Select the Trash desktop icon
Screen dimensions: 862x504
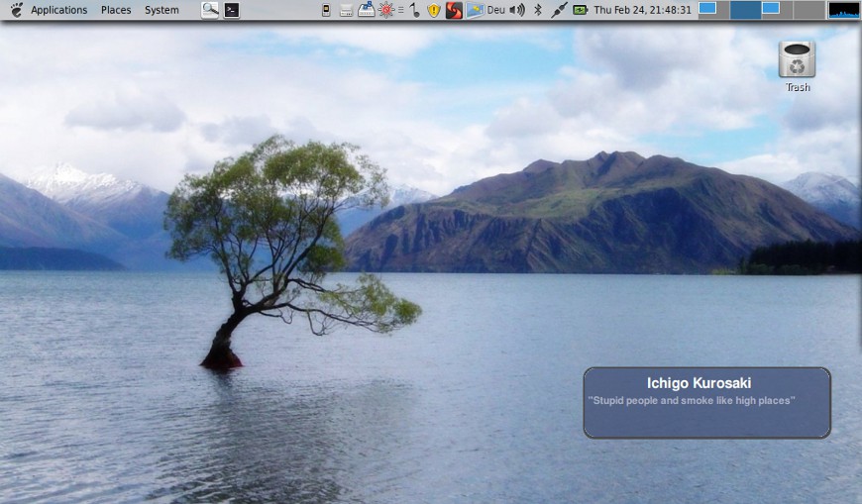797,66
